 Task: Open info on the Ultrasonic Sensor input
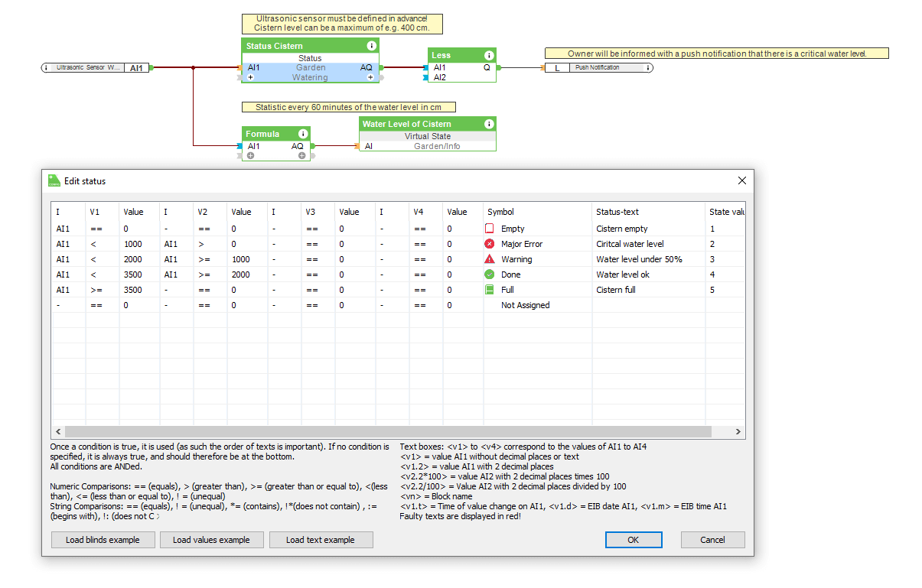click(47, 67)
